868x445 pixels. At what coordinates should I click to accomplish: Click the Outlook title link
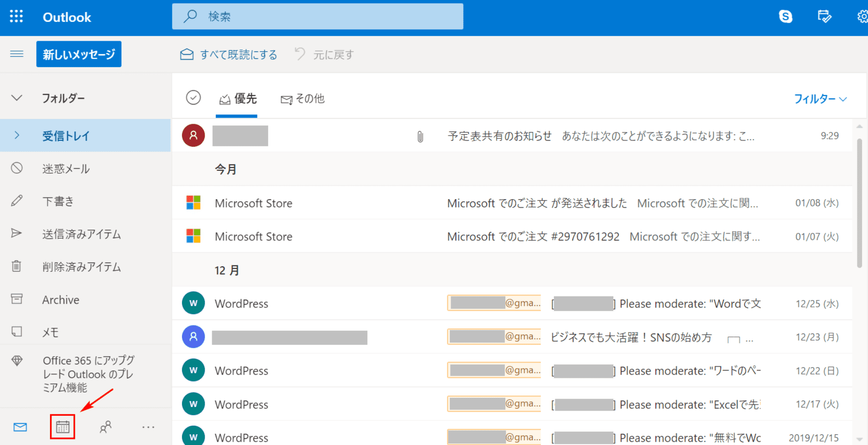click(x=67, y=17)
